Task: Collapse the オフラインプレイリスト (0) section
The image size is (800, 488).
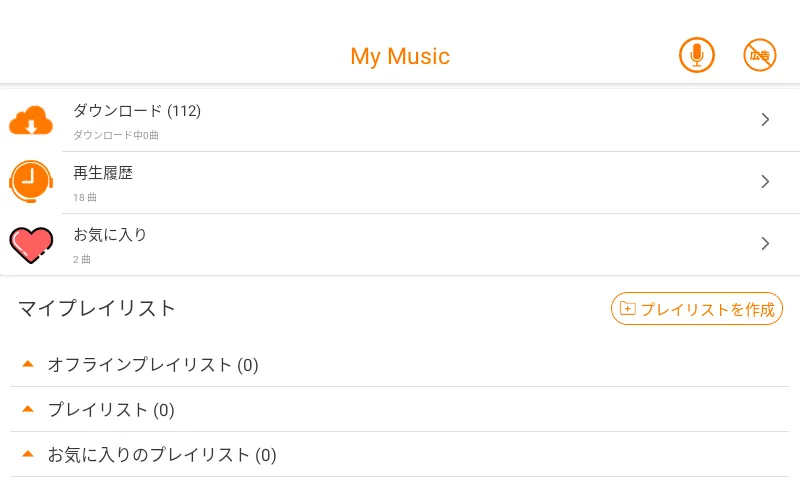Action: point(28,364)
